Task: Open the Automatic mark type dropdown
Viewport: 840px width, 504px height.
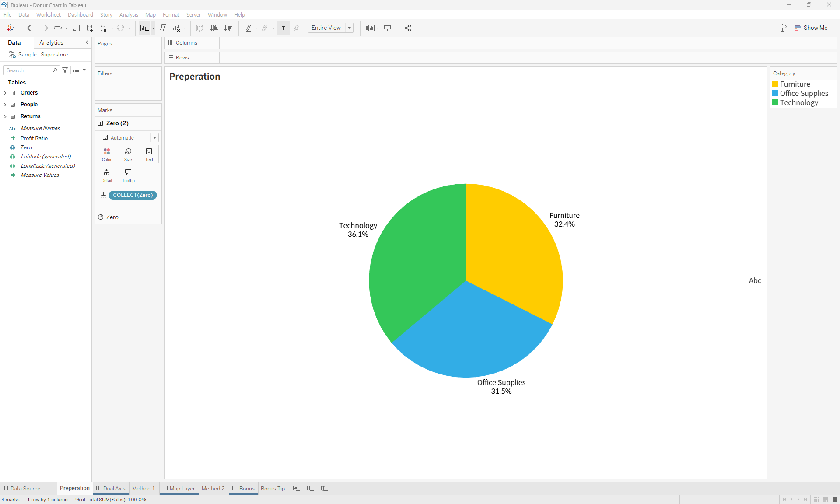Action: click(x=128, y=137)
